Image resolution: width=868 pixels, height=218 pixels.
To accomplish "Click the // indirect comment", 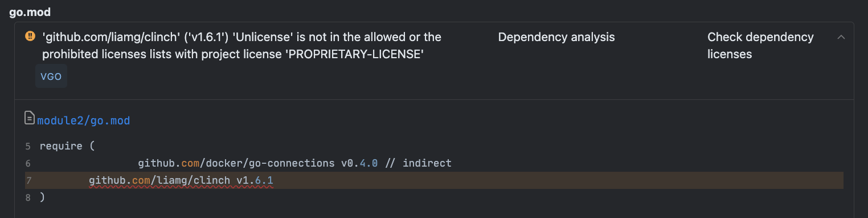I will (419, 163).
